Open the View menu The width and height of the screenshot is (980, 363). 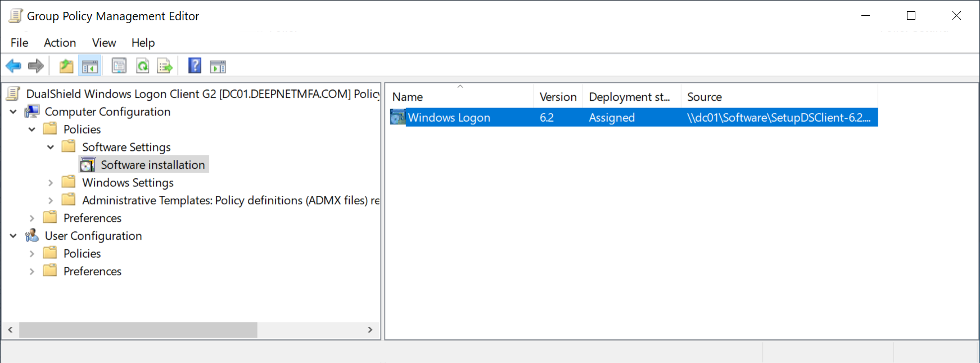click(x=104, y=43)
